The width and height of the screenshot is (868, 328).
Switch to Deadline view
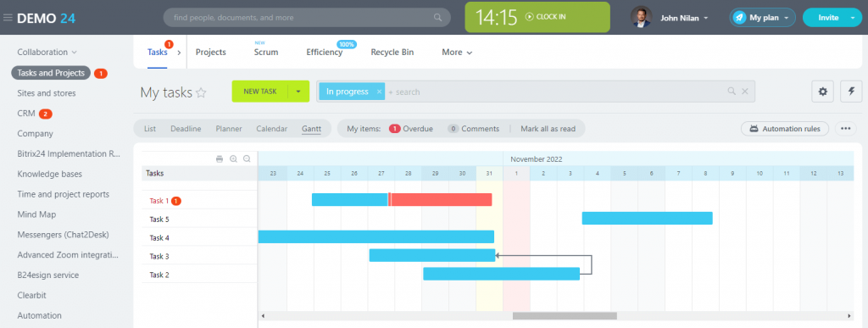click(x=186, y=129)
